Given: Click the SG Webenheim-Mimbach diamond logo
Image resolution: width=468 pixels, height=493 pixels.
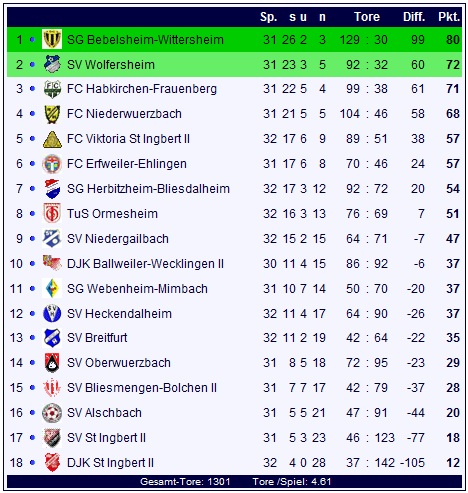Looking at the screenshot, I should point(52,288).
